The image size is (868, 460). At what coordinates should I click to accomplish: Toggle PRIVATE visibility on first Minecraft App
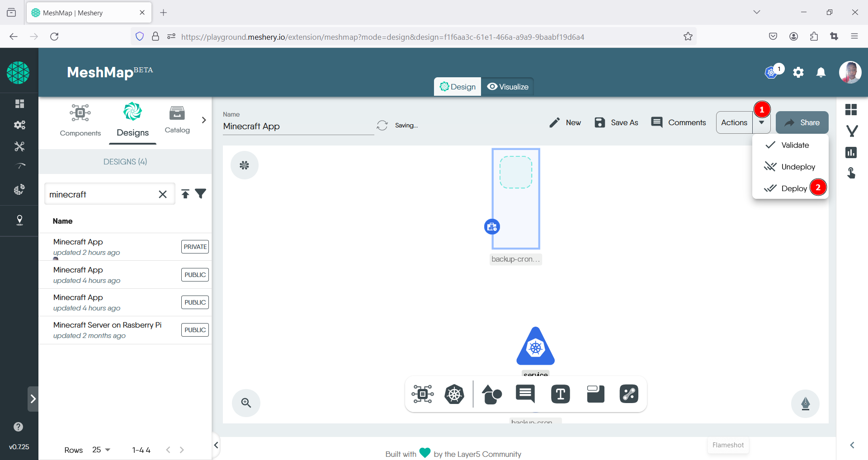click(195, 247)
